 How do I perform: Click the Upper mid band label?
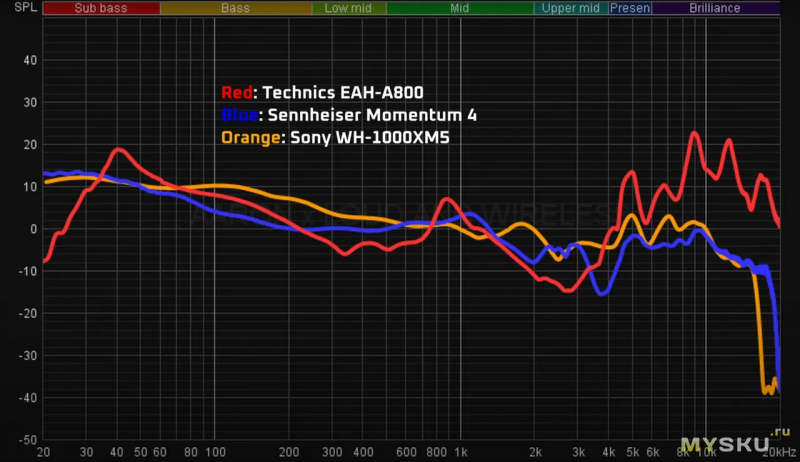(x=571, y=8)
